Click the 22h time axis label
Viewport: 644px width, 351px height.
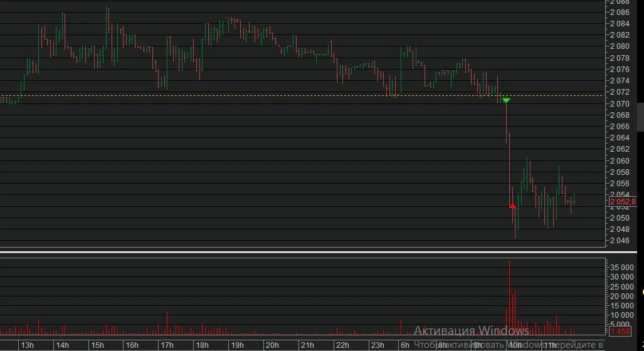pyautogui.click(x=342, y=345)
